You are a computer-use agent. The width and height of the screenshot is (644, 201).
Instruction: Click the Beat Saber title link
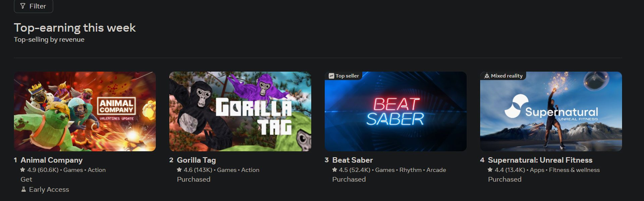pos(353,160)
